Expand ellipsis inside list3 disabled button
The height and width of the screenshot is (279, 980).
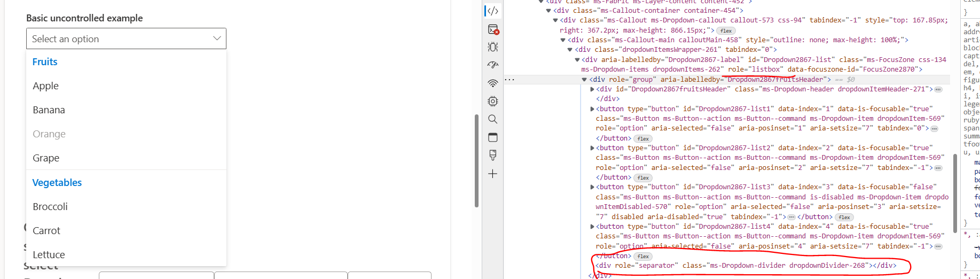(791, 217)
